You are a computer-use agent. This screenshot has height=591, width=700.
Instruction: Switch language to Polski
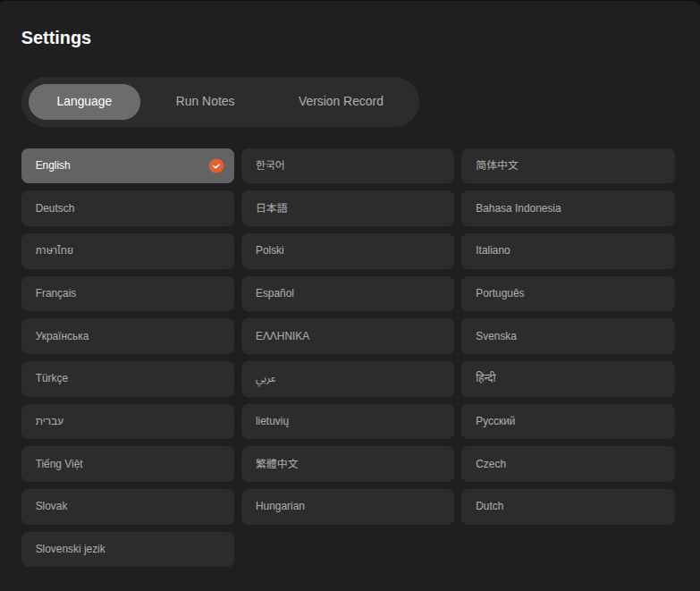click(347, 250)
